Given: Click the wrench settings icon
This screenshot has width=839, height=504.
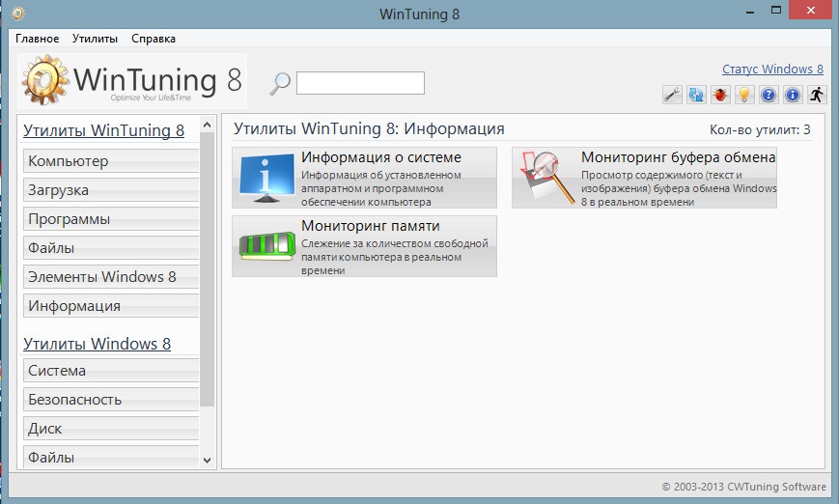Looking at the screenshot, I should pyautogui.click(x=673, y=95).
